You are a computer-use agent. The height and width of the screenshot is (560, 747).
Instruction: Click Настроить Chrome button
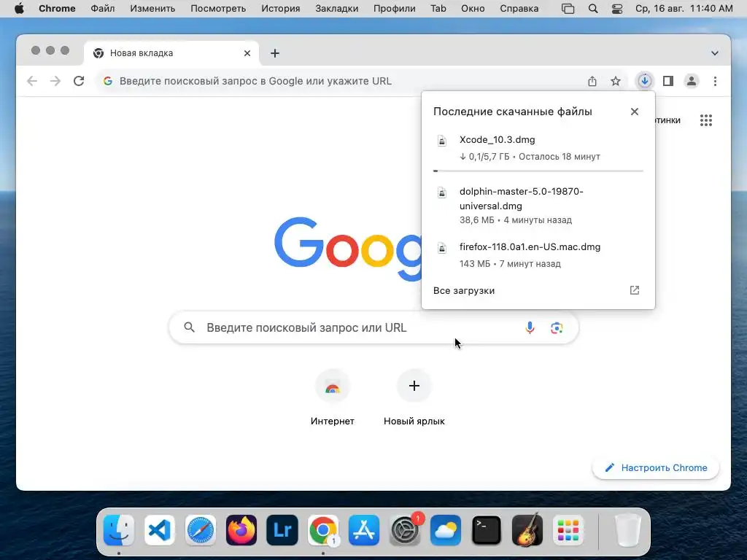(x=656, y=467)
